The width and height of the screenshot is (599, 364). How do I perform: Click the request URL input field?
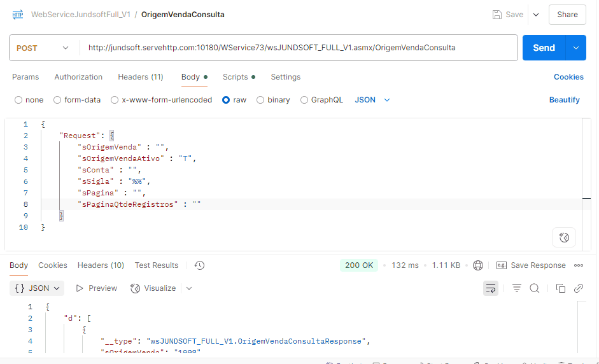(298, 48)
